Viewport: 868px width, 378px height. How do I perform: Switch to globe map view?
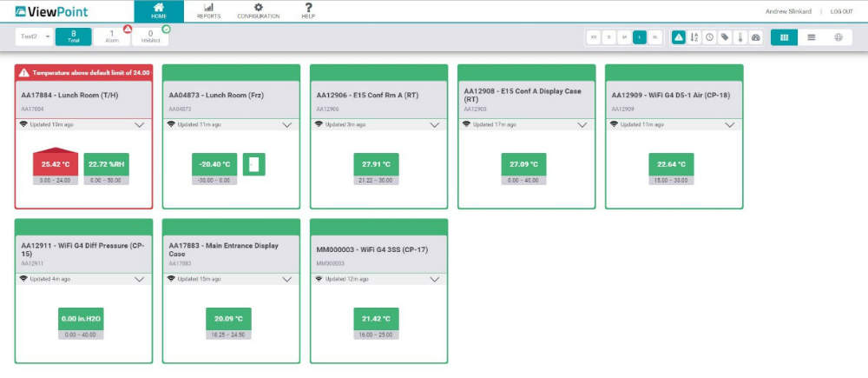tap(838, 37)
